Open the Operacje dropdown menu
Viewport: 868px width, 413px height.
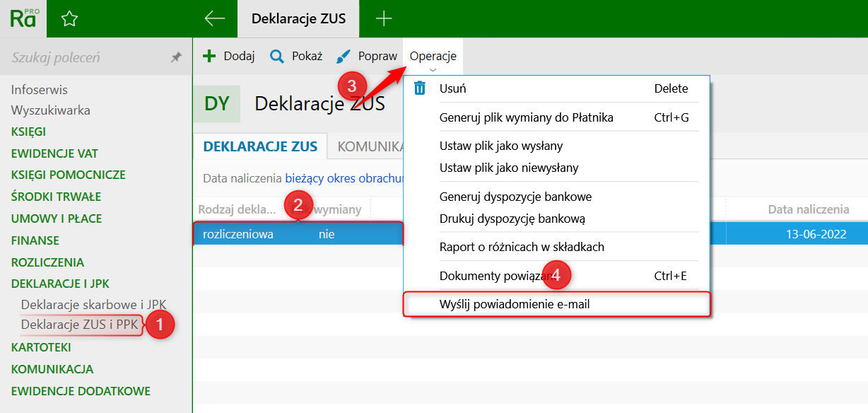433,56
